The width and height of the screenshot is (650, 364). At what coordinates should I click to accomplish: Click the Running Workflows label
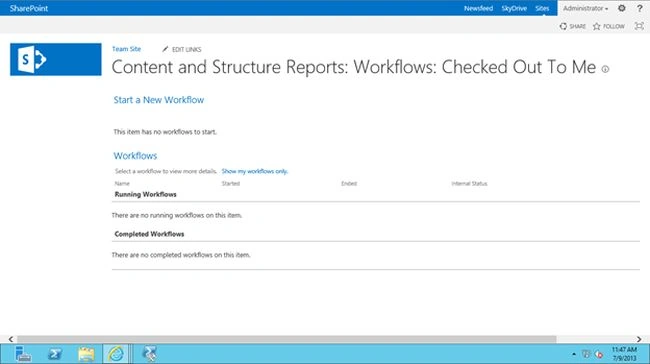coord(146,194)
